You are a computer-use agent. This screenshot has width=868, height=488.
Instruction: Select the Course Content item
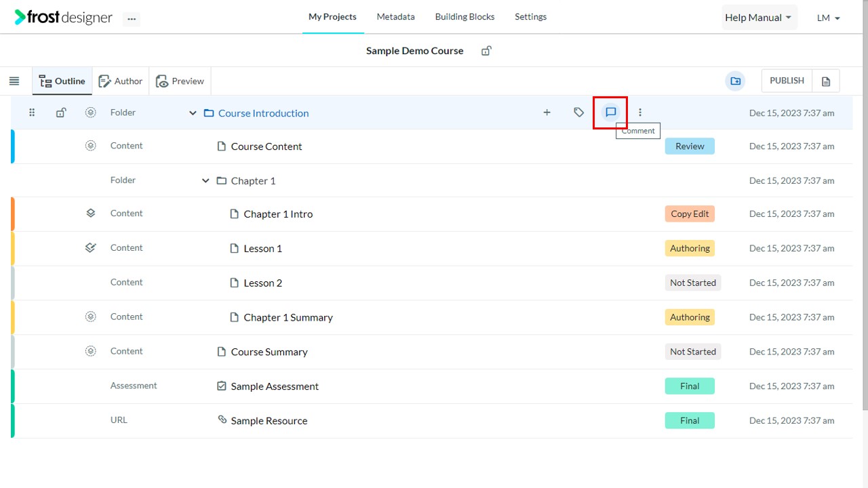[267, 146]
